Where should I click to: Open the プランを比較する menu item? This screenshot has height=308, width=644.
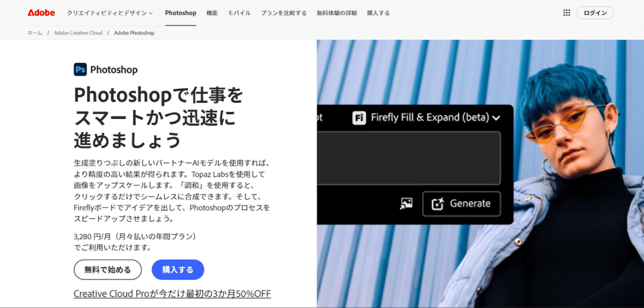tap(284, 13)
